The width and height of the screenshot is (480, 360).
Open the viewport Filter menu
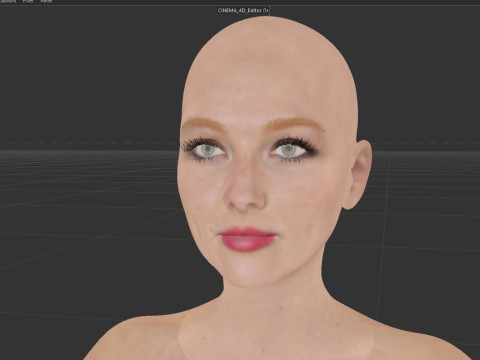[x=28, y=1]
